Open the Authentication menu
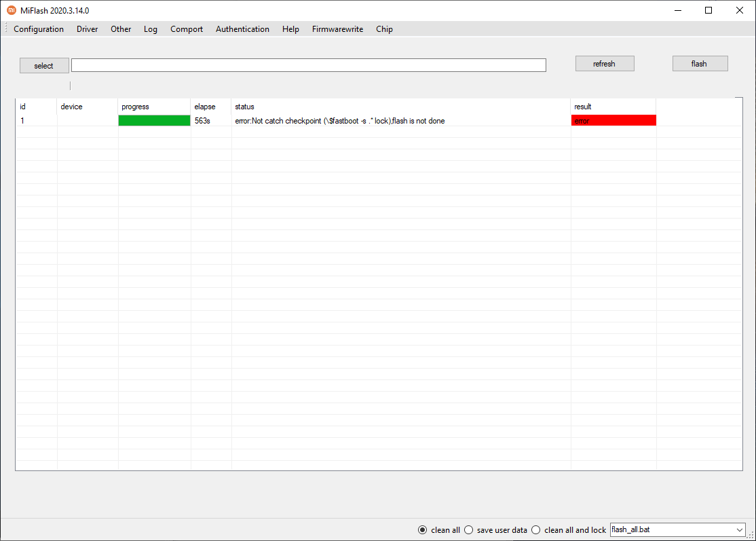This screenshot has height=541, width=756. [x=242, y=29]
